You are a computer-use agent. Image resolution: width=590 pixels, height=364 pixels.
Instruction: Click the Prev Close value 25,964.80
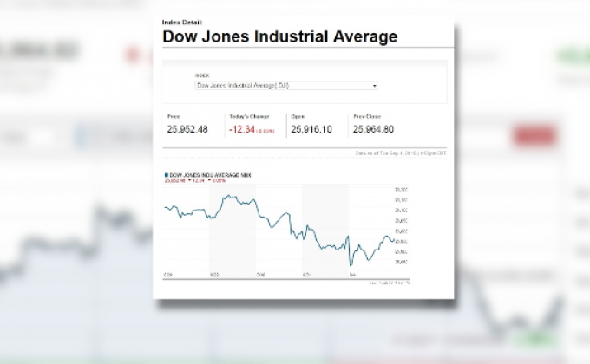click(373, 130)
